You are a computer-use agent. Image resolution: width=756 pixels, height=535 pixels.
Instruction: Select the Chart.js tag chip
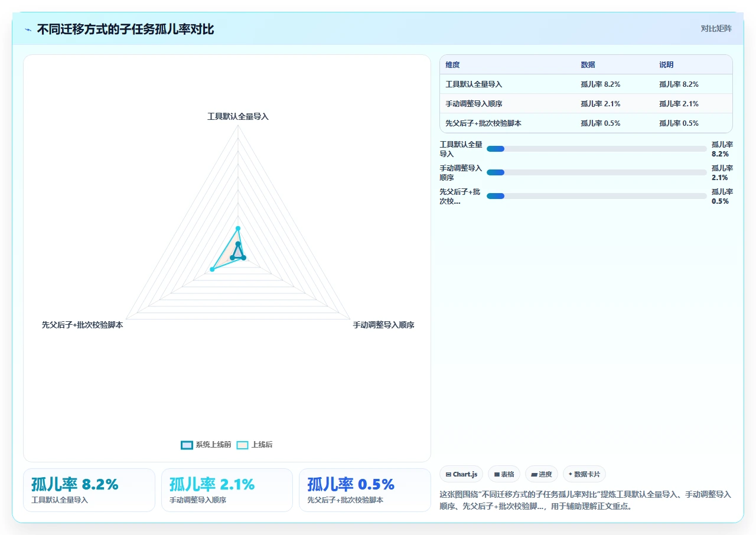(x=461, y=474)
